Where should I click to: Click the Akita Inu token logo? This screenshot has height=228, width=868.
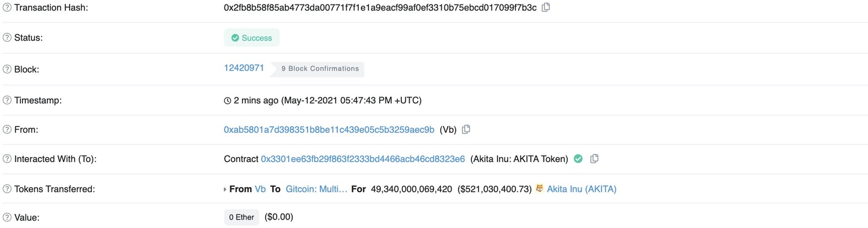(x=540, y=188)
